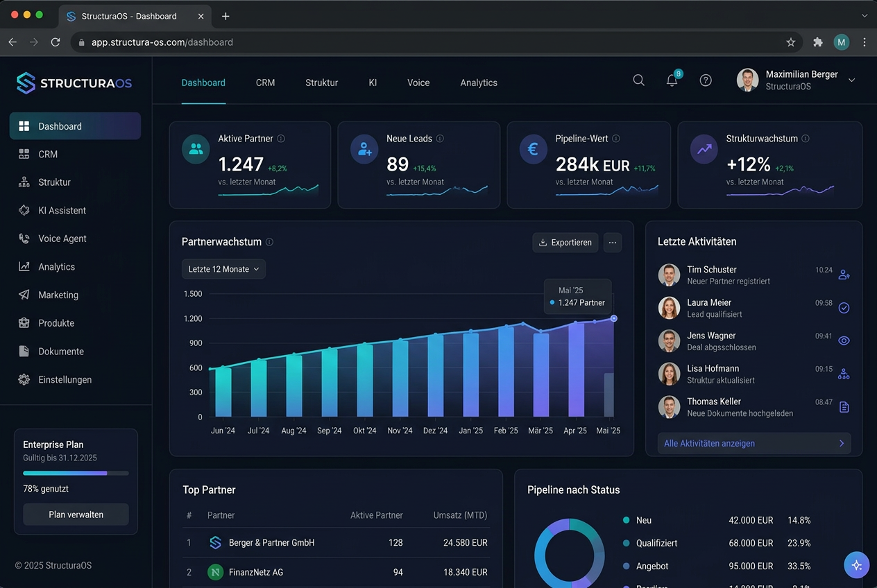Click eye icon in Jens Wagner row

coord(844,340)
